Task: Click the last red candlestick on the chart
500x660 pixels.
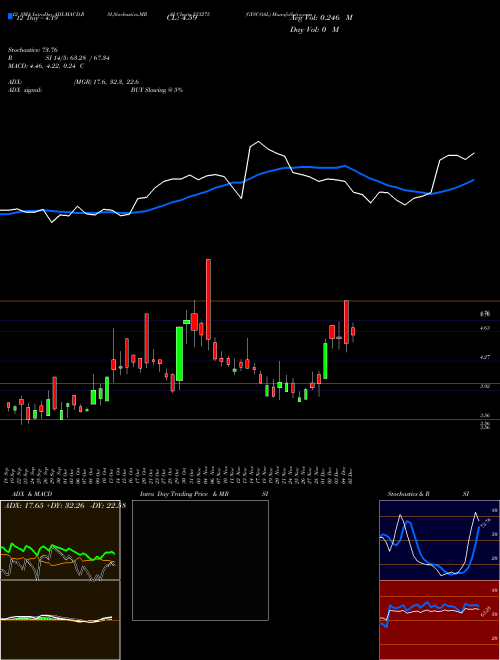Action: (x=353, y=331)
